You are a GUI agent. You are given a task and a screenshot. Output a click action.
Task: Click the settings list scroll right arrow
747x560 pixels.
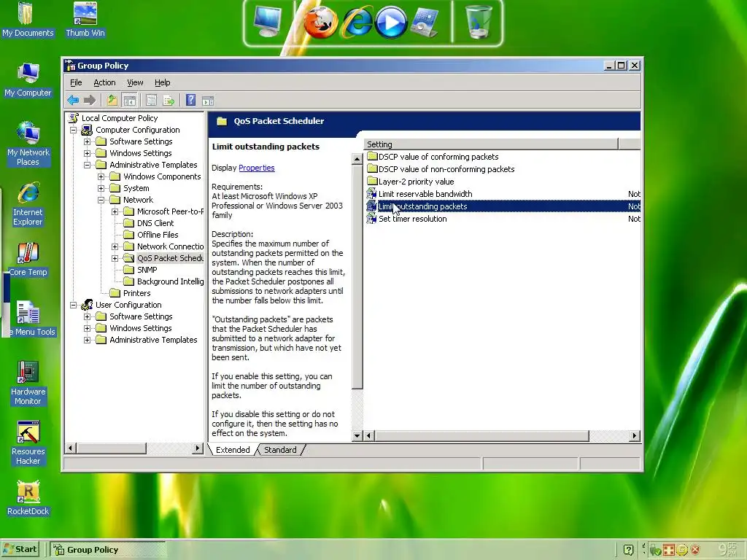[x=634, y=435]
